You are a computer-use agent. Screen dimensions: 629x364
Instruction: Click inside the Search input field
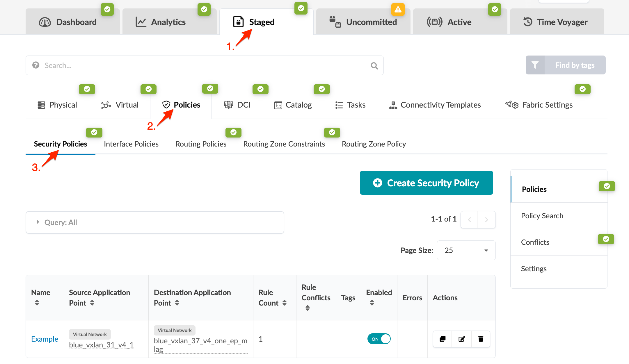point(204,65)
